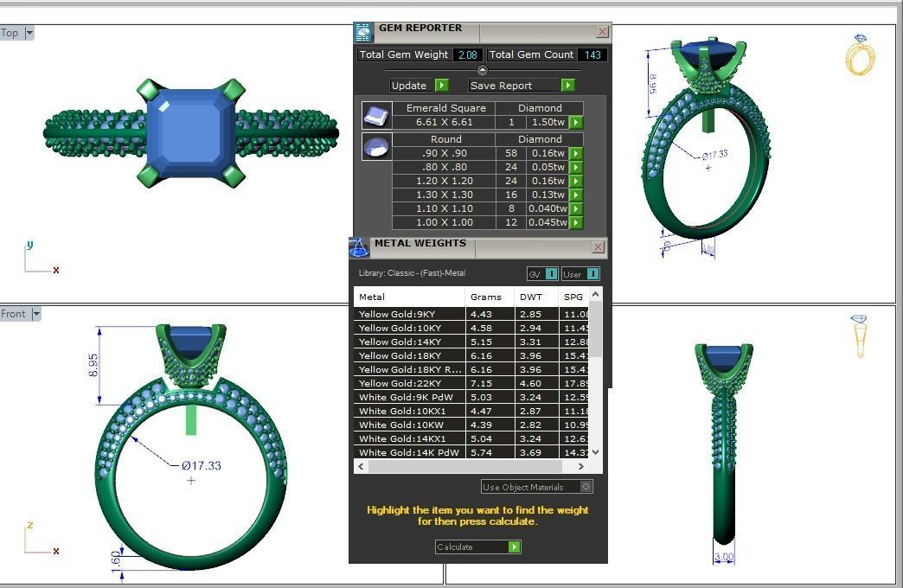Click the DWT column header

pyautogui.click(x=536, y=297)
